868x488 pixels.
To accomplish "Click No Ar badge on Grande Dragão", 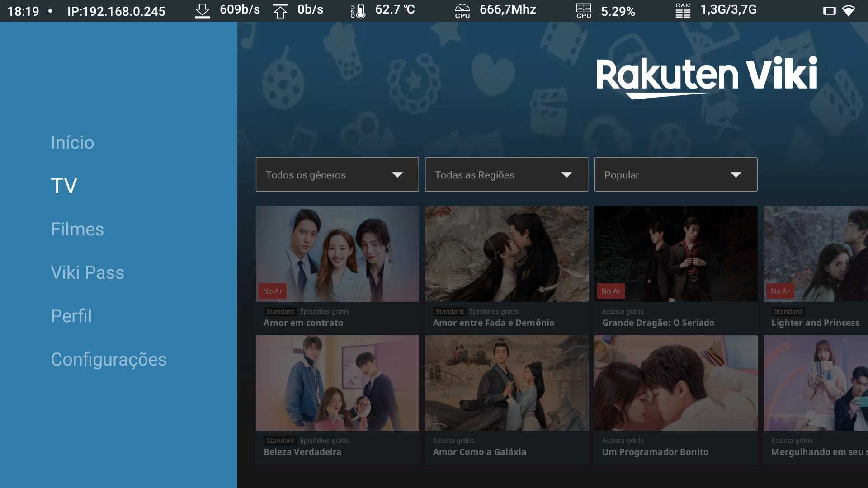I will [x=611, y=291].
